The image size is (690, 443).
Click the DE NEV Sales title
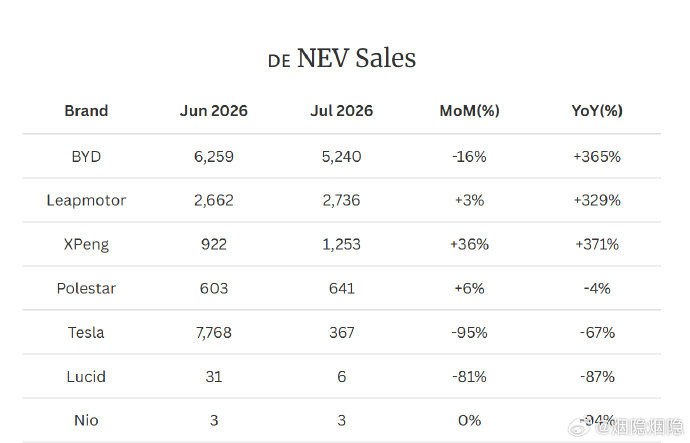(x=342, y=58)
